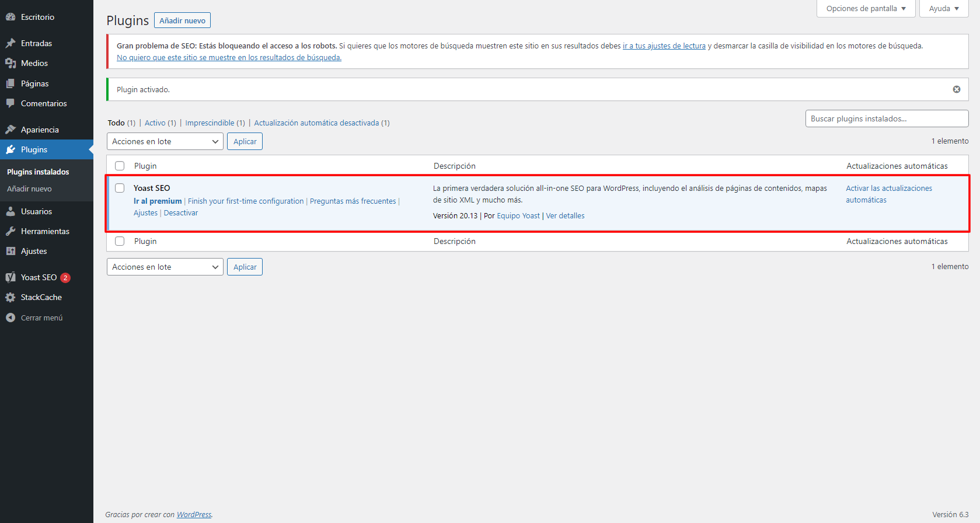Click 'Desactivar' plugin link

pos(181,212)
